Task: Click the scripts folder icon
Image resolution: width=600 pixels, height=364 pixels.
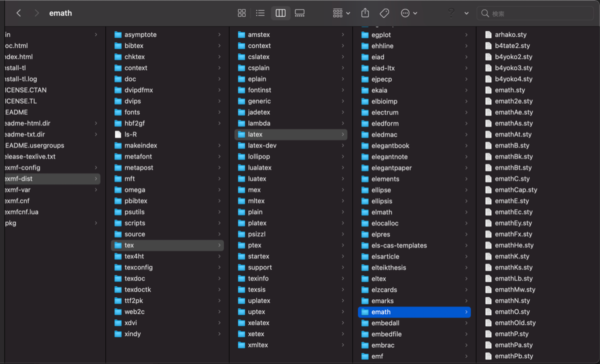Action: tap(118, 223)
